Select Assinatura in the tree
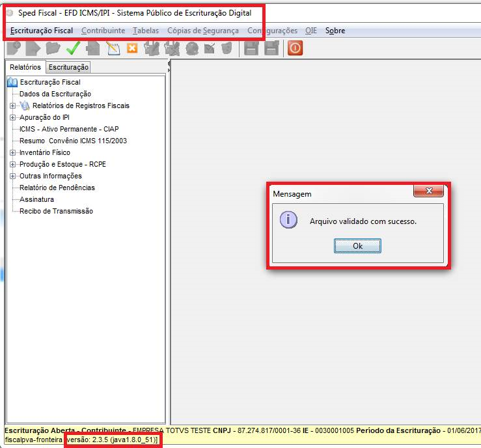This screenshot has width=481, height=448. click(x=37, y=199)
